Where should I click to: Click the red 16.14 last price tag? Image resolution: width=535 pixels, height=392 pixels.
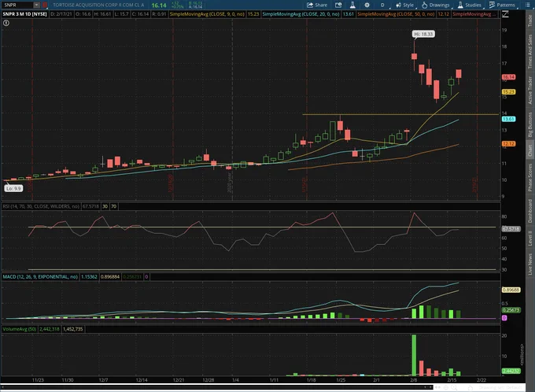508,77
